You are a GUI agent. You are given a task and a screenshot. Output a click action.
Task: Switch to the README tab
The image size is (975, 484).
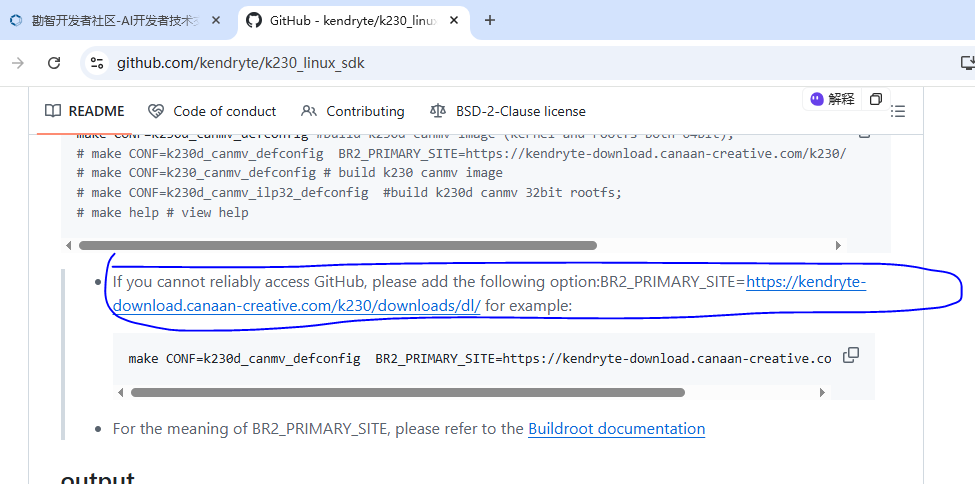(85, 111)
